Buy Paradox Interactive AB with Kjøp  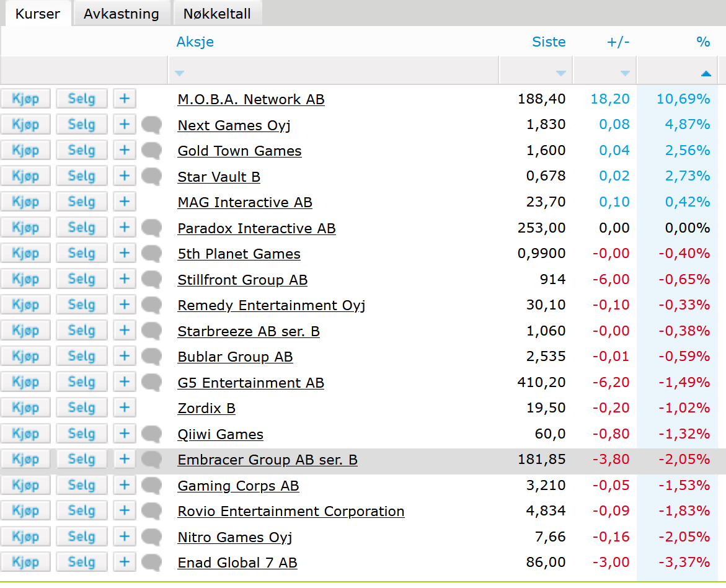pyautogui.click(x=25, y=227)
